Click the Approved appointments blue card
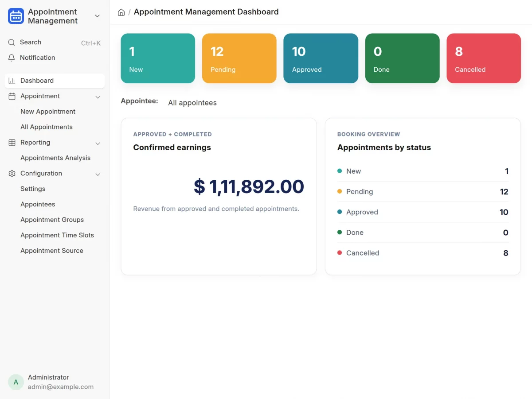 click(321, 58)
